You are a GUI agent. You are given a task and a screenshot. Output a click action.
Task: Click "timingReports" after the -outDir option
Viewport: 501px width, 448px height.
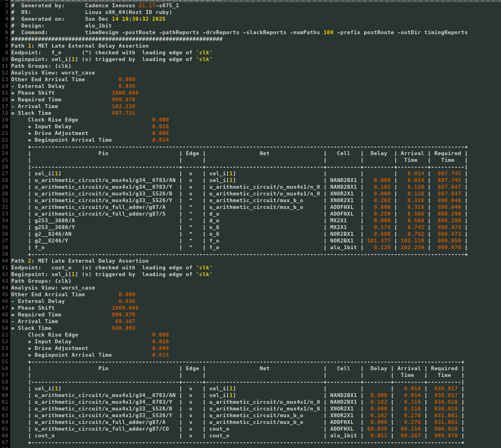pyautogui.click(x=446, y=32)
